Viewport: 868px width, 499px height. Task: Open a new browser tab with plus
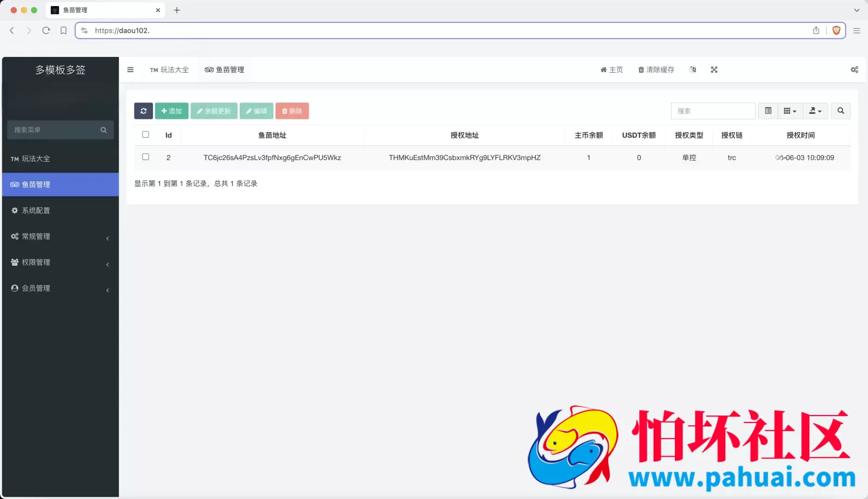coord(177,10)
